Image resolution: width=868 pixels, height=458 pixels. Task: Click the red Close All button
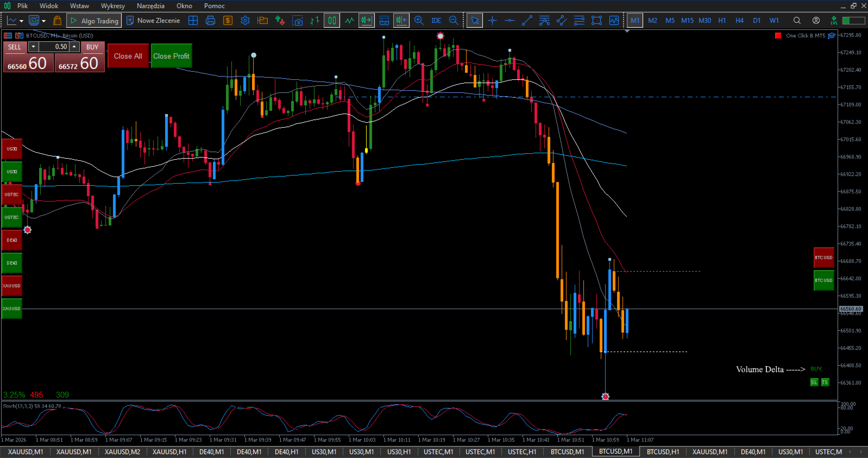(x=128, y=56)
